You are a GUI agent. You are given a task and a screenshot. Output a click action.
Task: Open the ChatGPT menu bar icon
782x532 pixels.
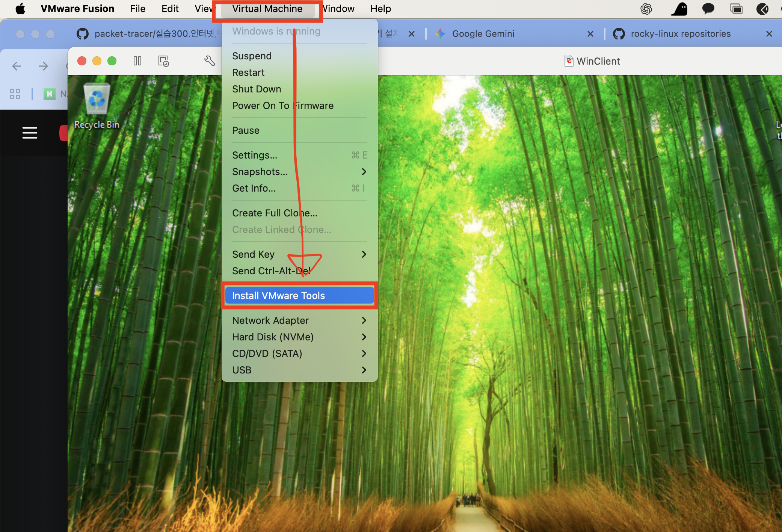(646, 9)
